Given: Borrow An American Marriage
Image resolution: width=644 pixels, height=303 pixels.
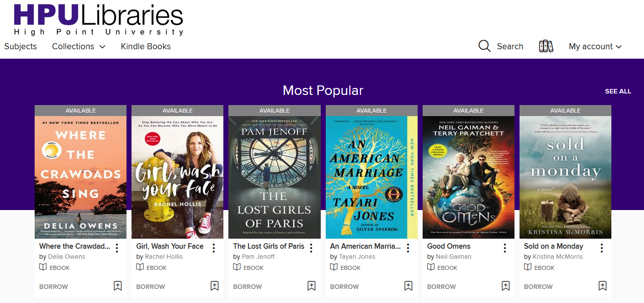Looking at the screenshot, I should [x=344, y=286].
